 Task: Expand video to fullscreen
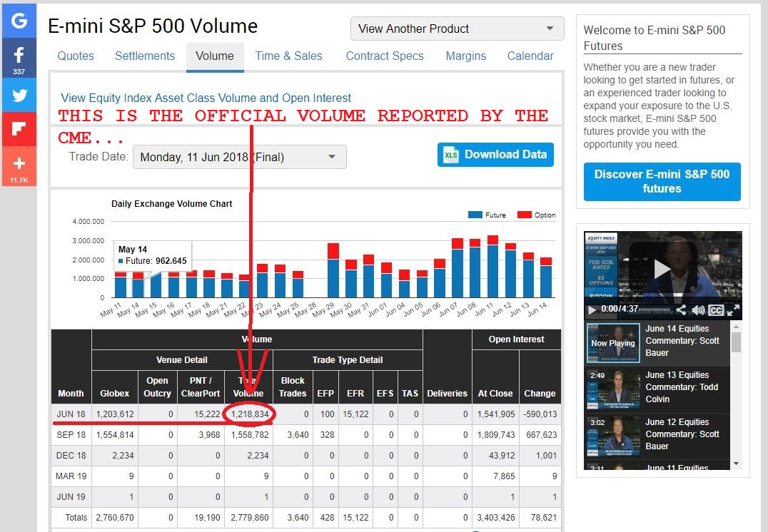pos(733,310)
